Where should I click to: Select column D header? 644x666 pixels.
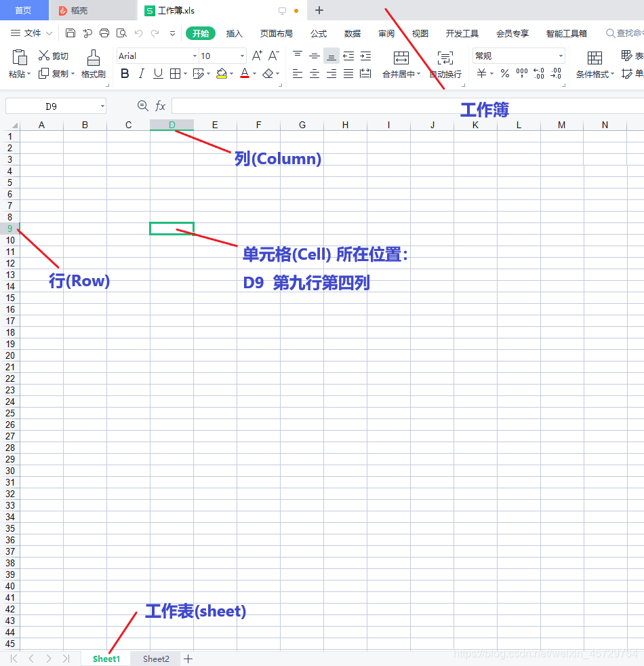(172, 125)
